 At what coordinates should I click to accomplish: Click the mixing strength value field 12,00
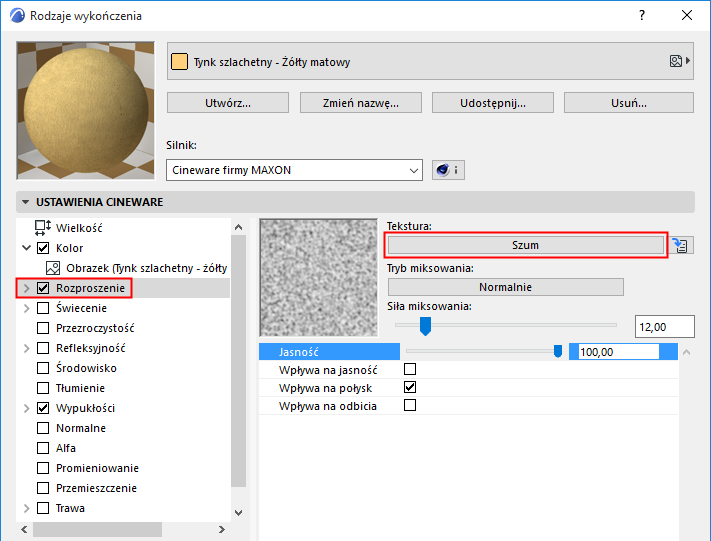pyautogui.click(x=664, y=327)
